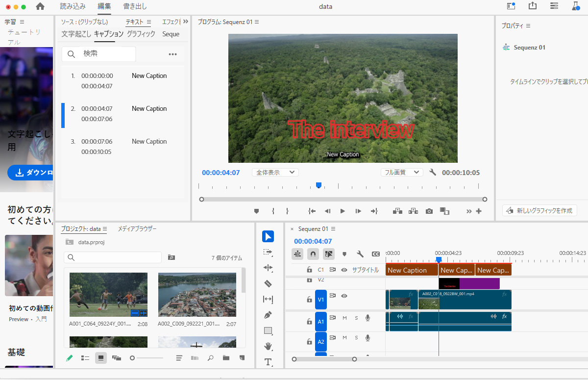Open the 文字起こし tab
The height and width of the screenshot is (380, 588).
tap(76, 34)
